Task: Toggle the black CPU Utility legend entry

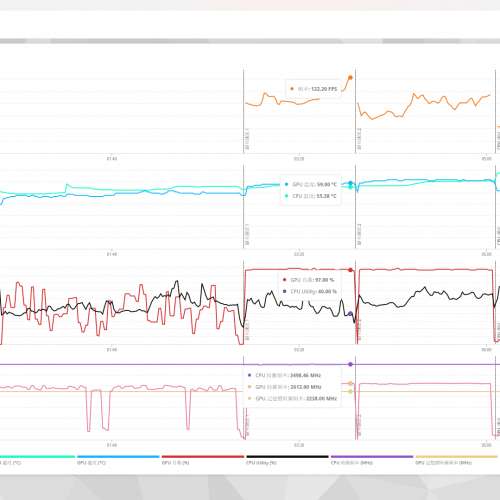Action: pos(287,460)
